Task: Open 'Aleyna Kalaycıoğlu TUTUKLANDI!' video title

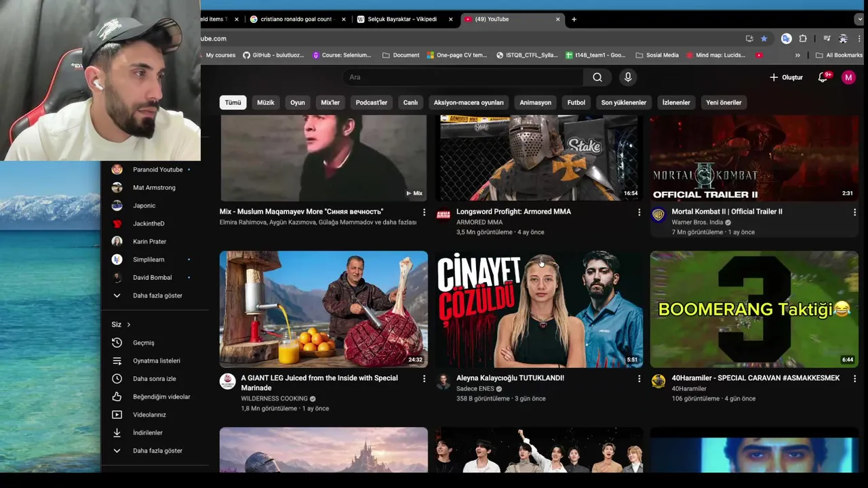Action: coord(510,378)
